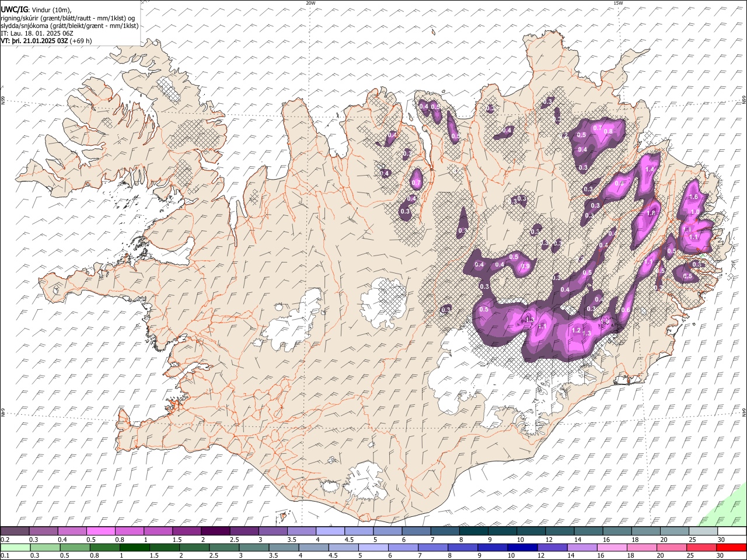Viewport: 747px width, 560px height.
Task: Select the darkest purple swatch labeled 2
Action: click(x=215, y=531)
